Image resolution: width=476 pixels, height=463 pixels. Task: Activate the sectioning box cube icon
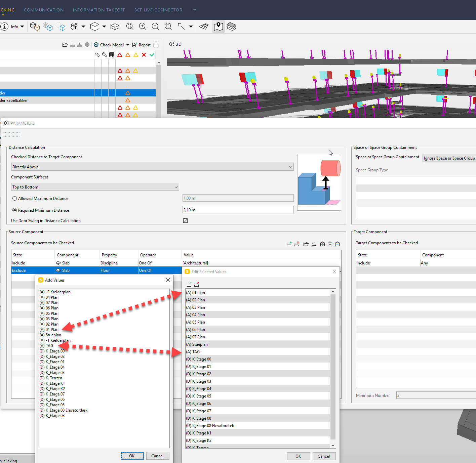click(x=115, y=27)
